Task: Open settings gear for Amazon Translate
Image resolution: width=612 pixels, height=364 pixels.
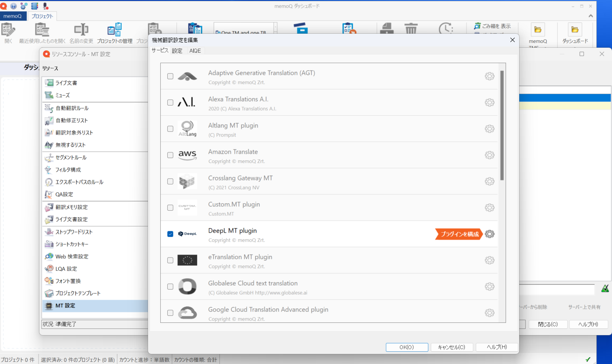Action: coord(489,155)
